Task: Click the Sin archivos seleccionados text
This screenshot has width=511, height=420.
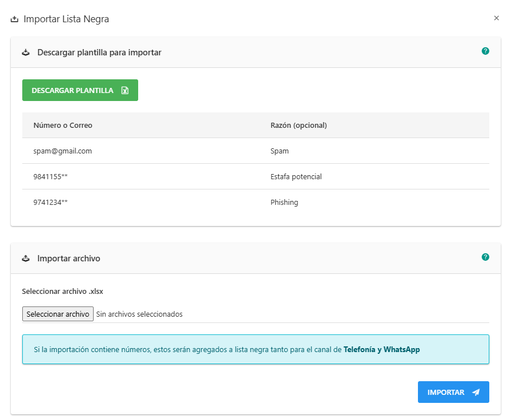Action: pyautogui.click(x=139, y=314)
